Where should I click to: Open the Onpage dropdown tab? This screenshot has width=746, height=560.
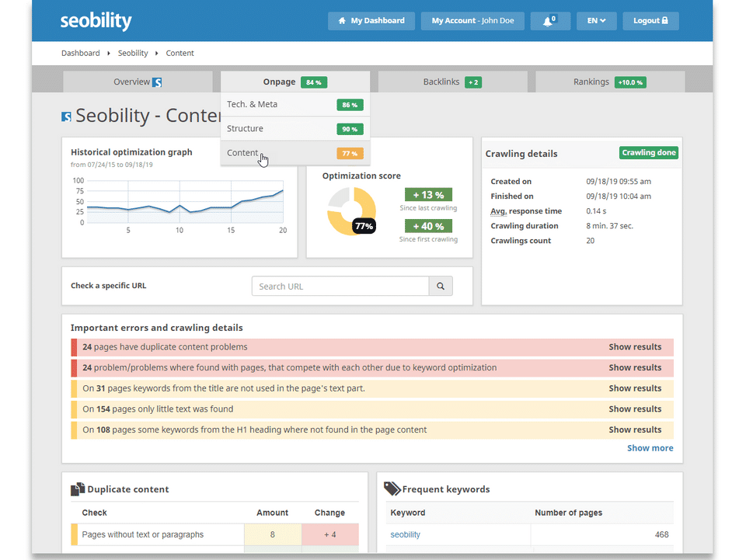tap(295, 82)
